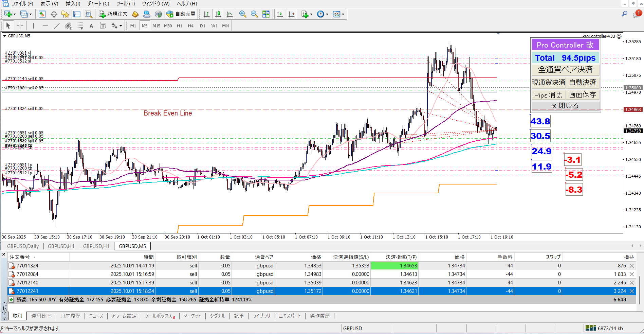Close order 77012084 with its X
This screenshot has width=644, height=334.
(632, 274)
